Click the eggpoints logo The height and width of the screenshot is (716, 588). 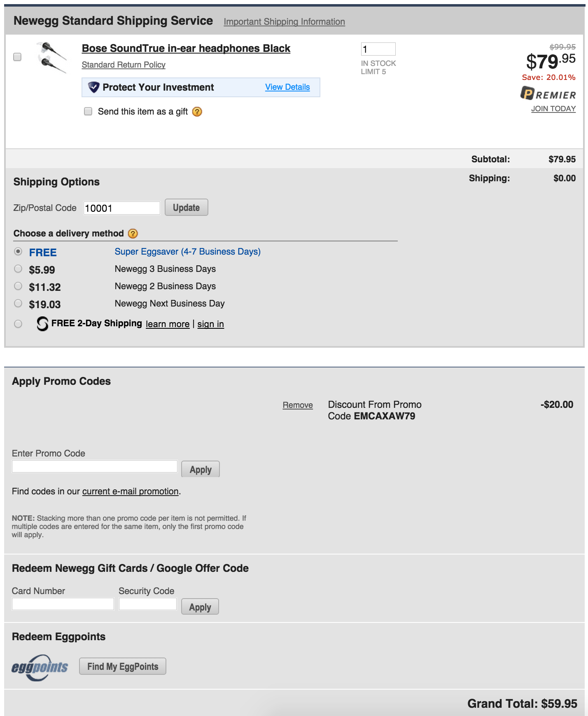click(40, 667)
